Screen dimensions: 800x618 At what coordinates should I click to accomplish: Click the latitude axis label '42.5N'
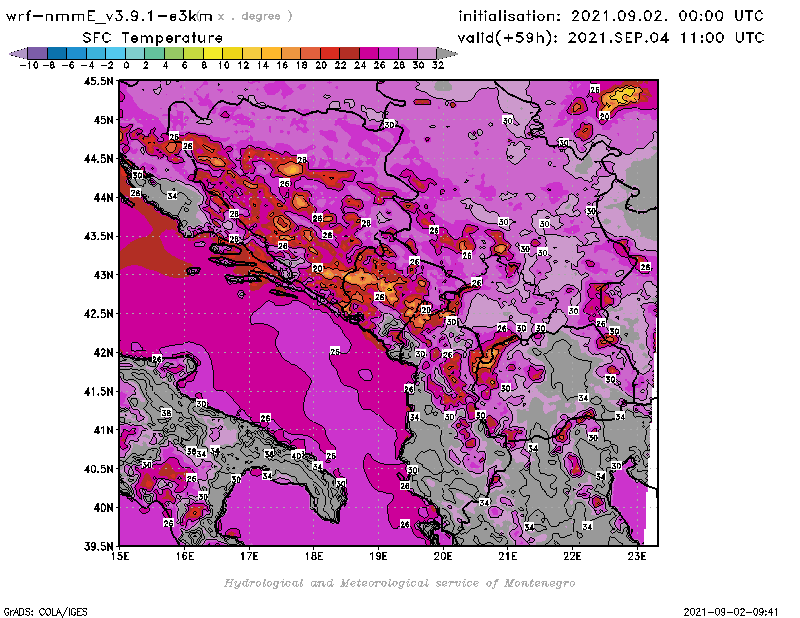point(99,314)
